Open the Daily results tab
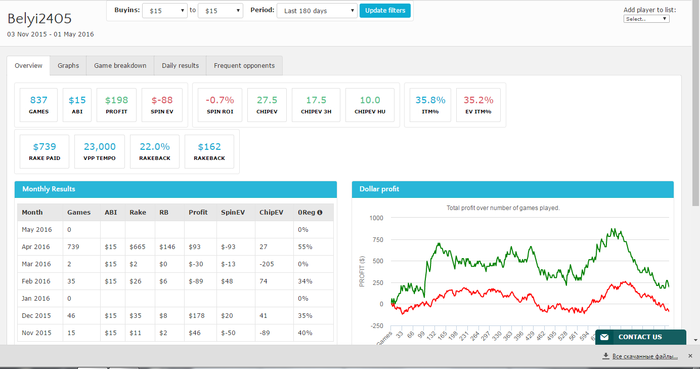 (180, 66)
